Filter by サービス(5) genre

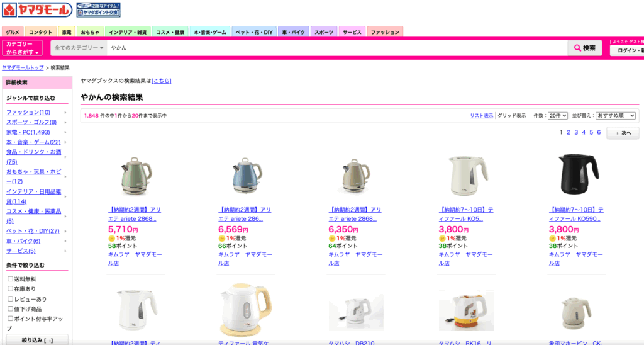tap(21, 251)
